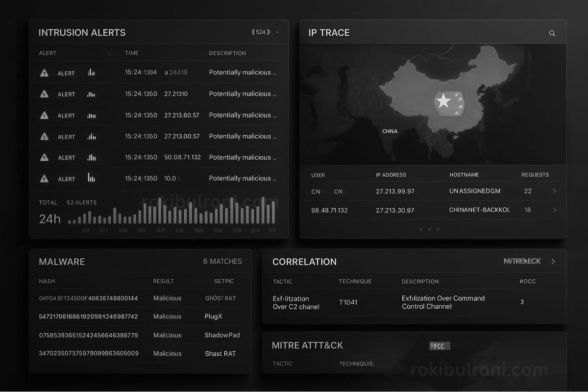Select the ShadowPad malware entry
The width and height of the screenshot is (588, 392).
[x=222, y=335]
